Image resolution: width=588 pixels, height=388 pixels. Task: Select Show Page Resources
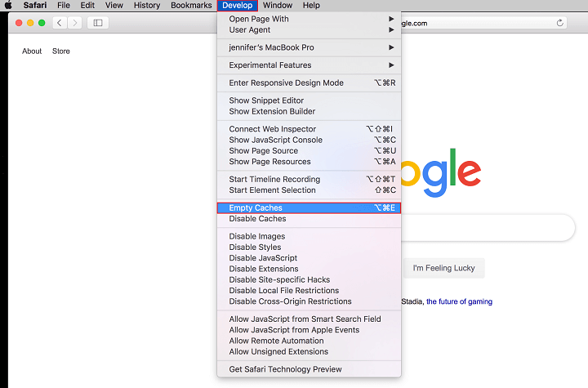[309, 162]
